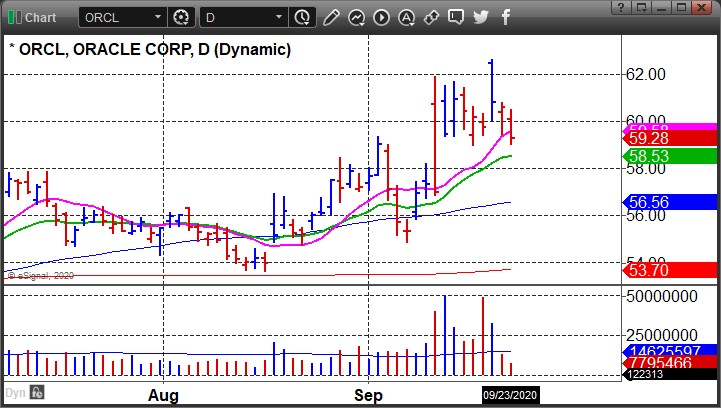
Task: Share chart via Twitter icon
Action: [x=481, y=17]
